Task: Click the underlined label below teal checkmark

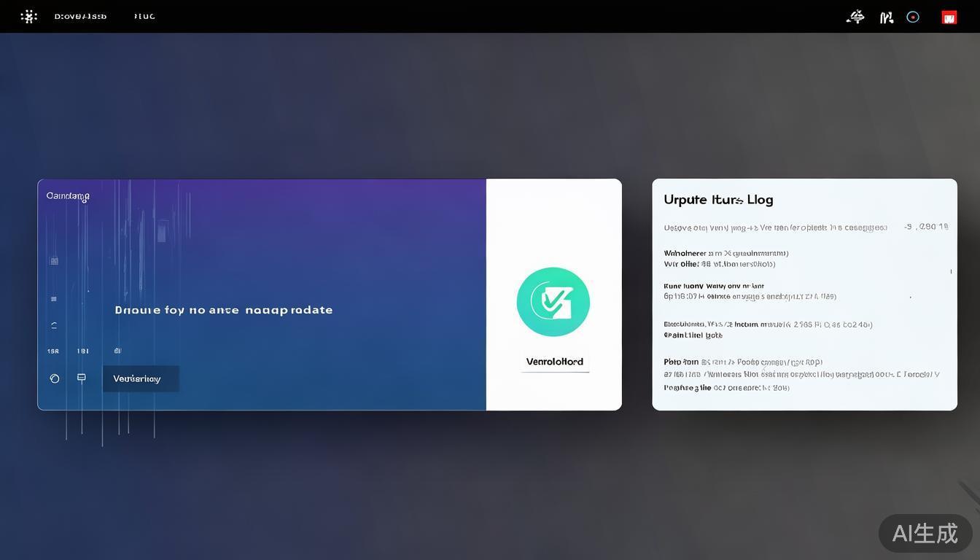Action: coord(555,362)
